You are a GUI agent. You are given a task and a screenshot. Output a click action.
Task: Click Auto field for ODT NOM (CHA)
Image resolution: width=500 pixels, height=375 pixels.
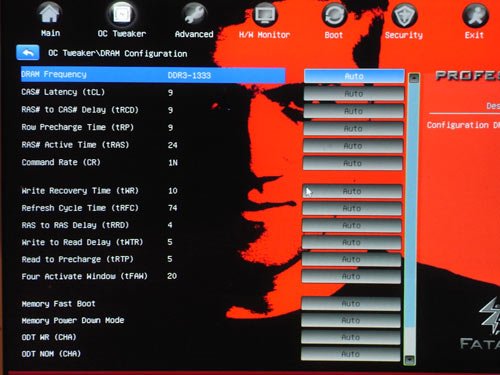pos(351,354)
